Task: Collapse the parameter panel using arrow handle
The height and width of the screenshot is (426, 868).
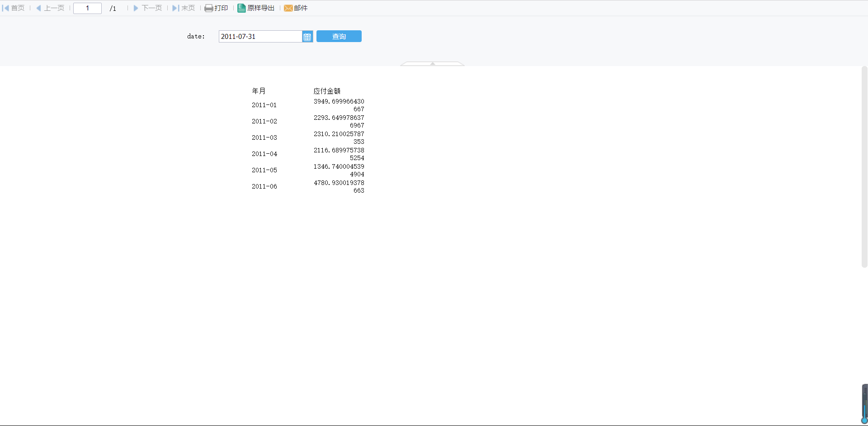Action: coord(432,64)
